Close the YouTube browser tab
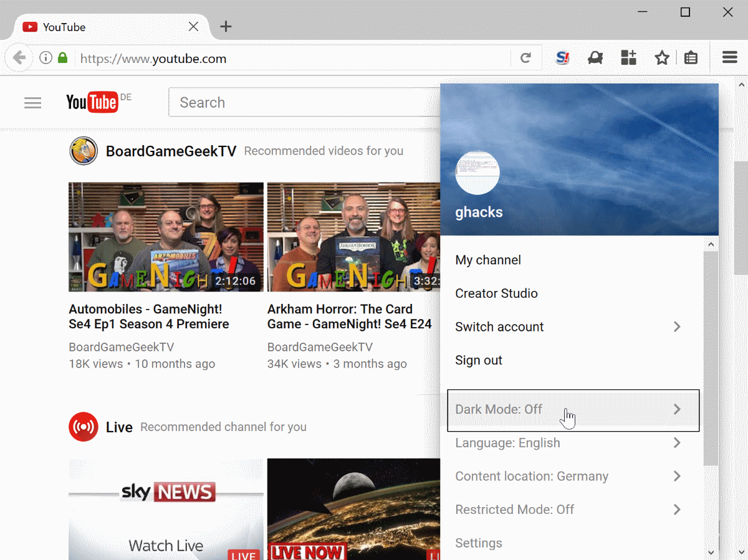The image size is (748, 560). pos(193,27)
